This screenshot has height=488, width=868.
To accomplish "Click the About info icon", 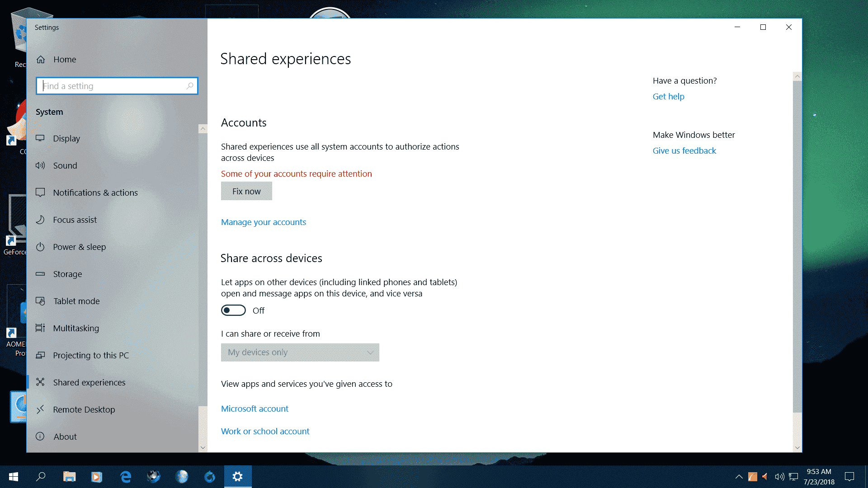I will point(40,436).
